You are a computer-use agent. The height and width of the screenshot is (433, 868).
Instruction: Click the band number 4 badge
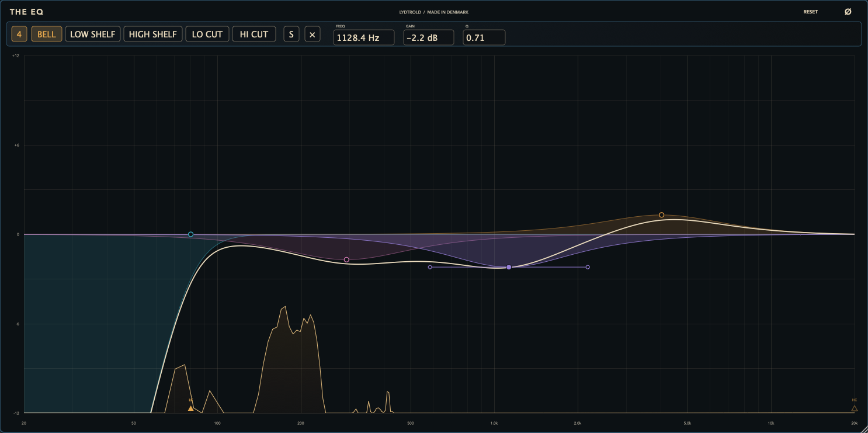click(19, 34)
